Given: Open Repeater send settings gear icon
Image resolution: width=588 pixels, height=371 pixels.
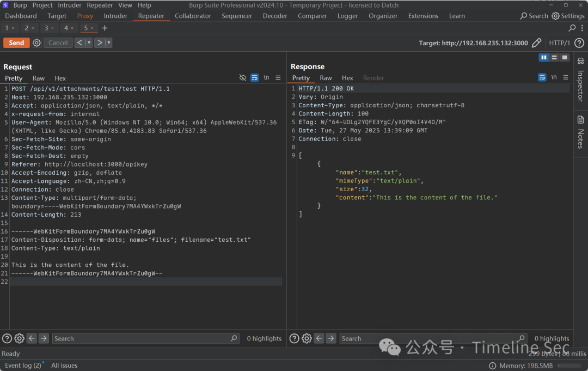Looking at the screenshot, I should point(36,42).
